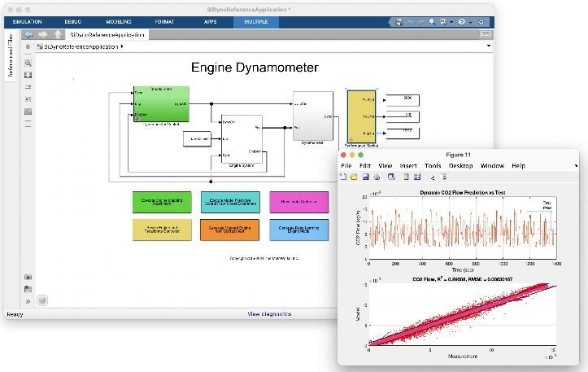Image resolution: width=588 pixels, height=372 pixels.
Task: Click Save Figure floppy icon in Figure 11
Action: coord(366,177)
